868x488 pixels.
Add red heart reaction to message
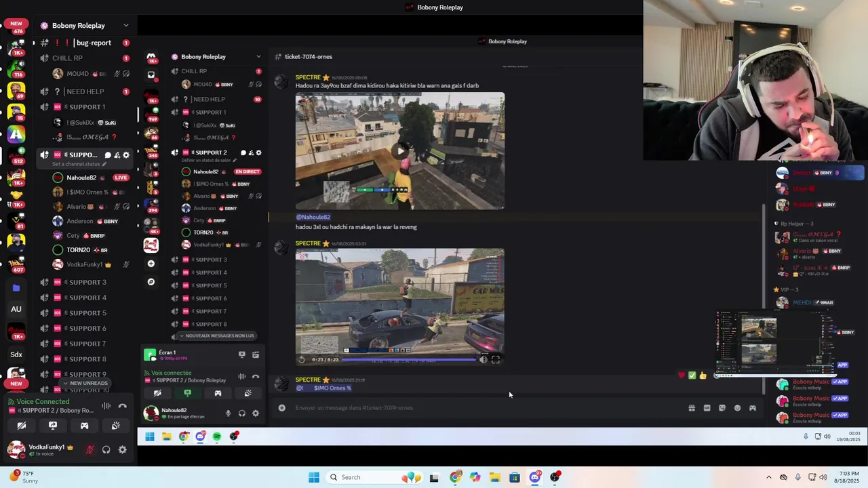(x=682, y=375)
